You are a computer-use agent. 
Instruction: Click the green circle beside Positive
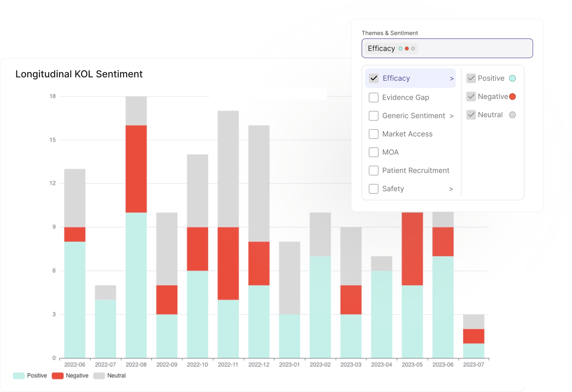[x=513, y=78]
